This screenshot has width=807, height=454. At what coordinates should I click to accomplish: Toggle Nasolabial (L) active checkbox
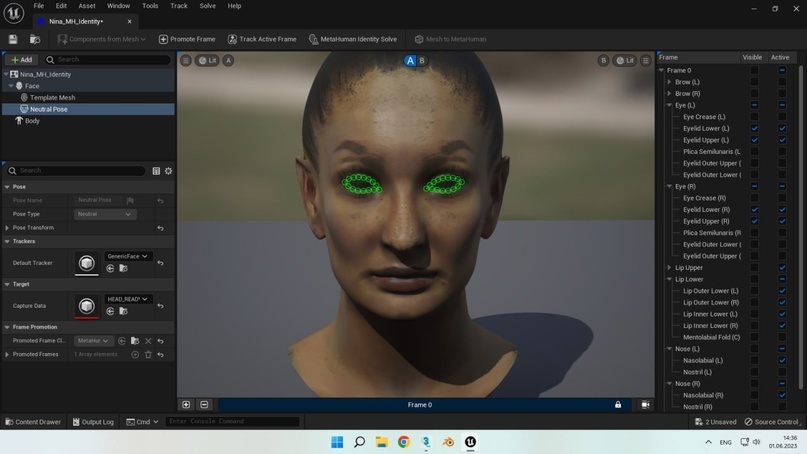pos(782,360)
